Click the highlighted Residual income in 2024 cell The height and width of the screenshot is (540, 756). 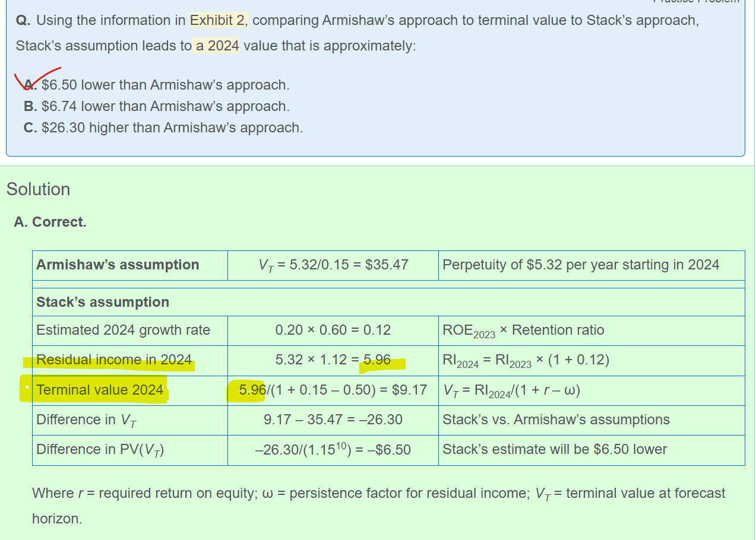113,360
